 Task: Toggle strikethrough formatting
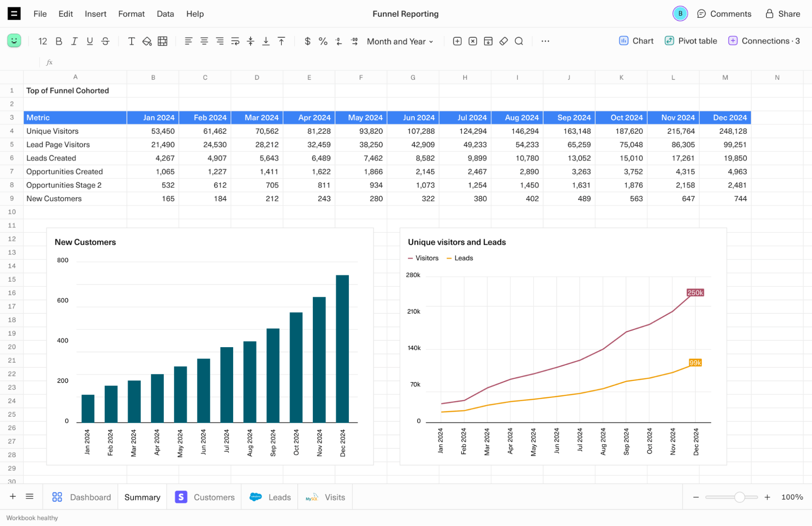click(105, 41)
